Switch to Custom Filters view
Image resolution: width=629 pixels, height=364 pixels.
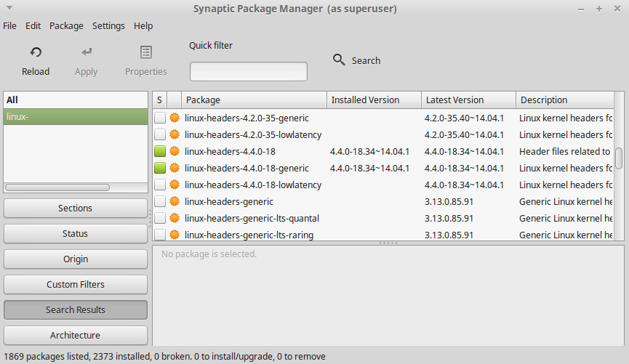click(76, 285)
